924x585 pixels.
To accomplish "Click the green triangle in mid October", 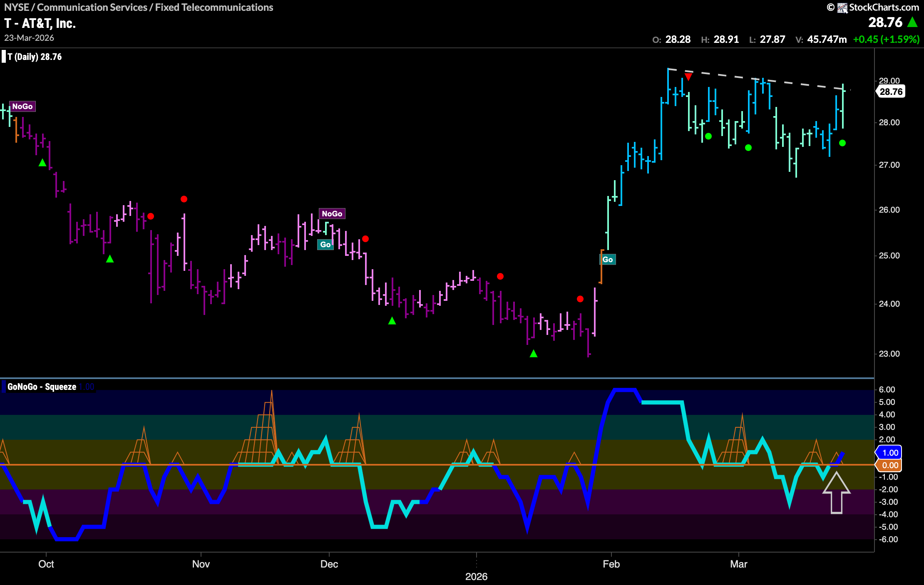I will click(110, 259).
